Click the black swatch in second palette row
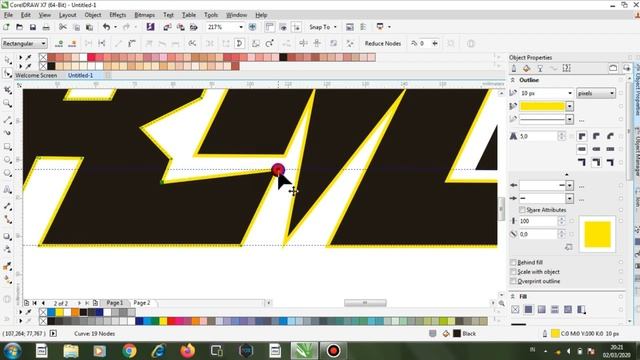Screen dimensions: 640x360 (51, 66)
